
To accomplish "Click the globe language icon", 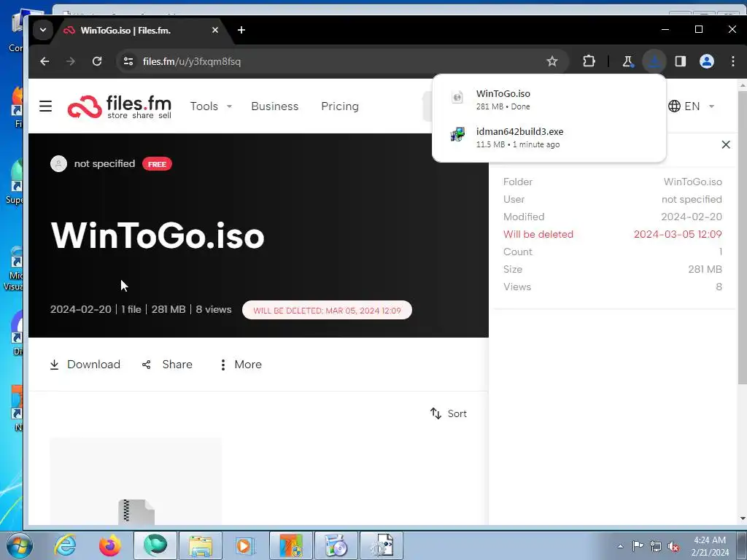I will pyautogui.click(x=674, y=106).
